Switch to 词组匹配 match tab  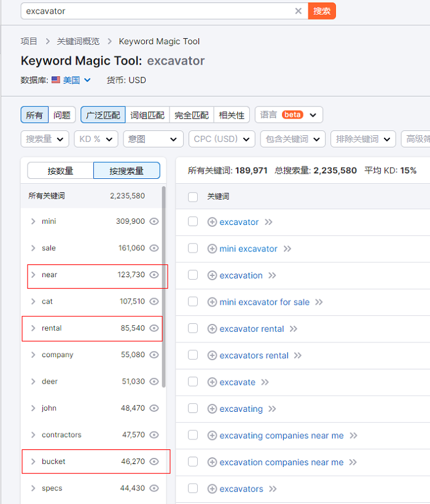(147, 115)
